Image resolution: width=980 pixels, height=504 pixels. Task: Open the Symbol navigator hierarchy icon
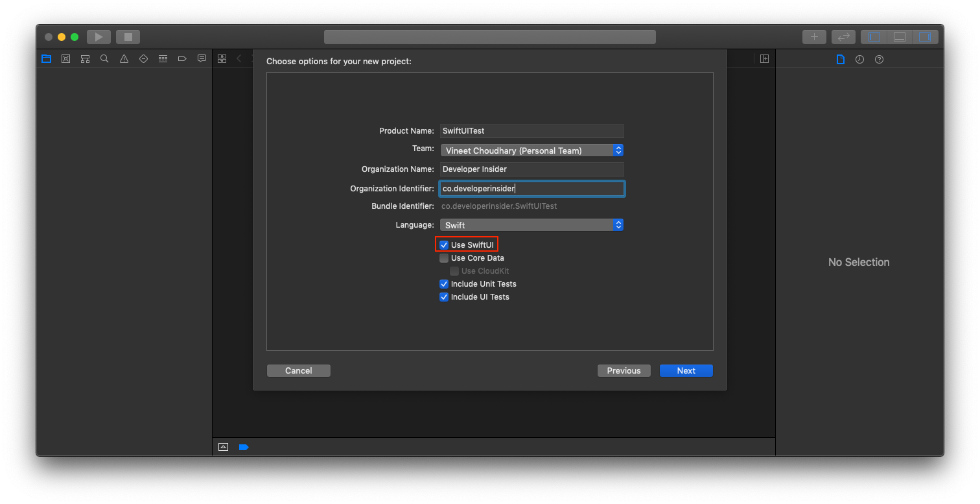pyautogui.click(x=85, y=58)
